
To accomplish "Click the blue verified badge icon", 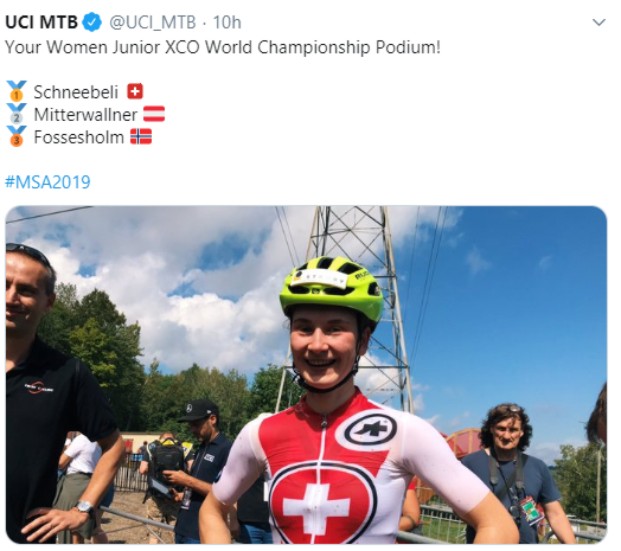I will [92, 22].
